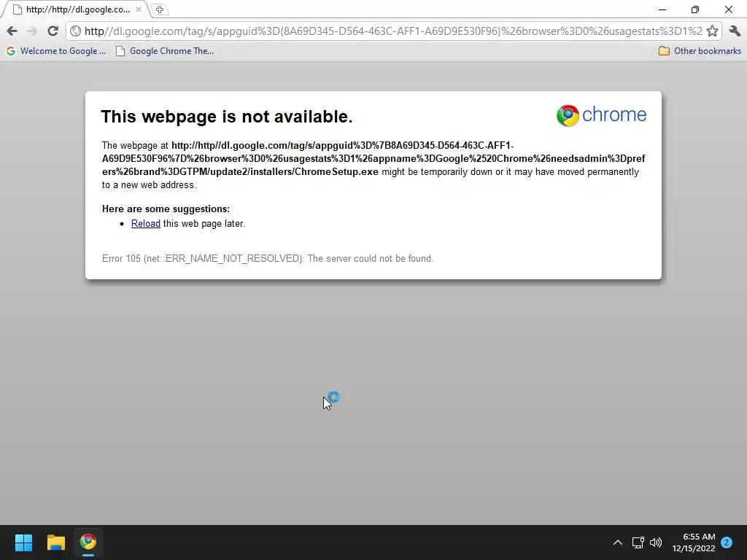The width and height of the screenshot is (747, 560).
Task: Show hidden system tray icons
Action: click(617, 542)
